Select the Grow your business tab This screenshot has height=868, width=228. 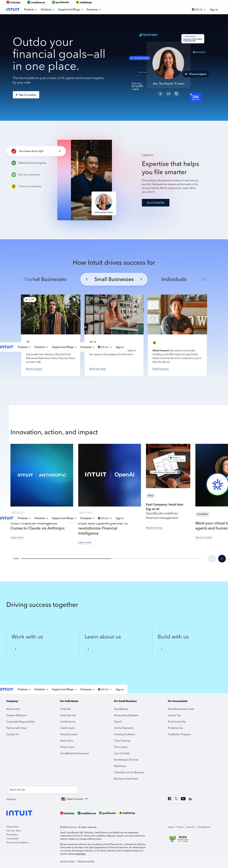coord(27,186)
